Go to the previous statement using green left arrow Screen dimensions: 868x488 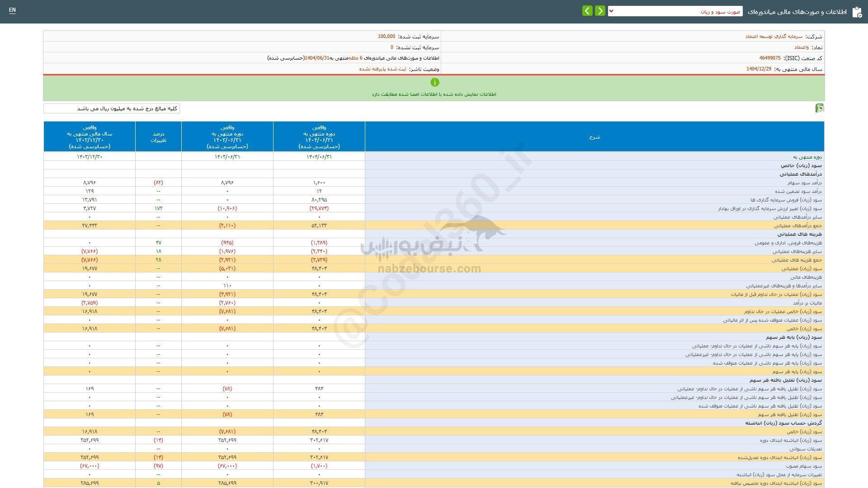[x=587, y=10]
